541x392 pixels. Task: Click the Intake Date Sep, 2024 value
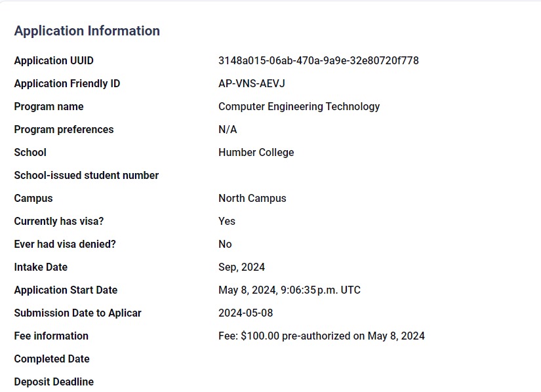pyautogui.click(x=241, y=267)
